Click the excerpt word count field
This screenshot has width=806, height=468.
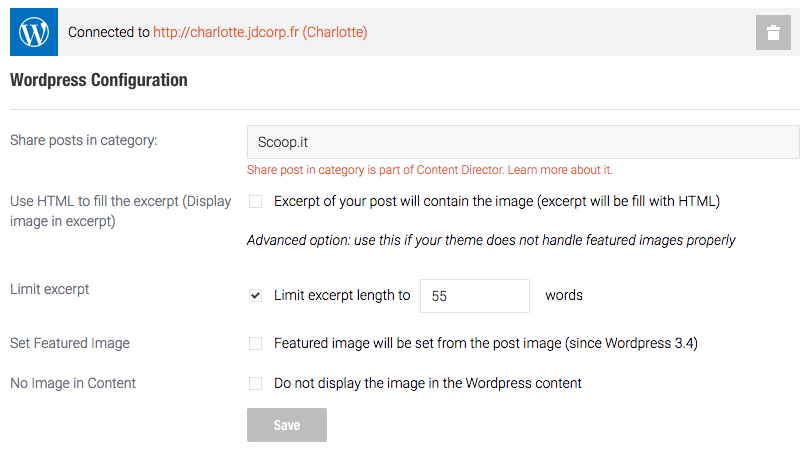coord(474,296)
